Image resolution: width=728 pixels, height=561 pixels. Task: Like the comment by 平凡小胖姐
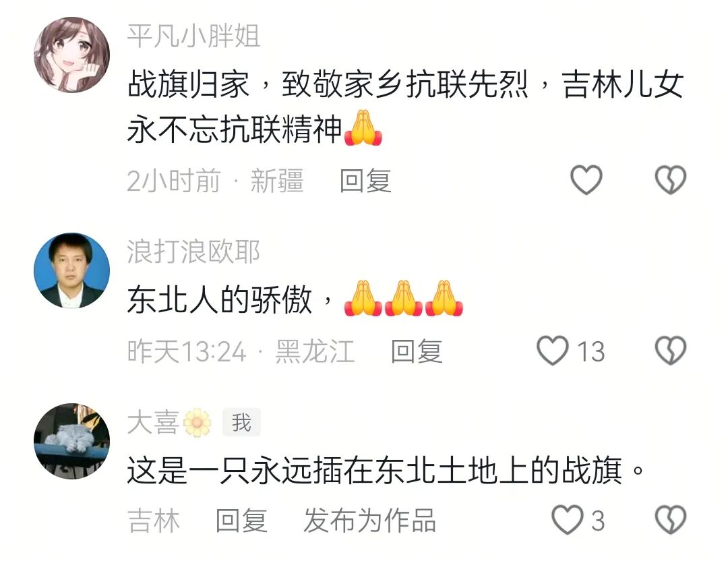click(586, 180)
